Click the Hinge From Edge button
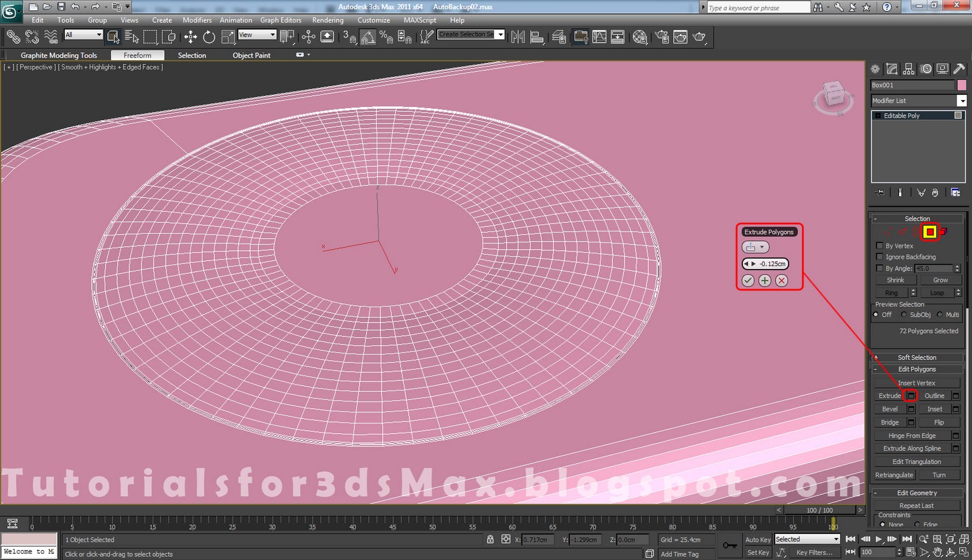 (x=912, y=435)
